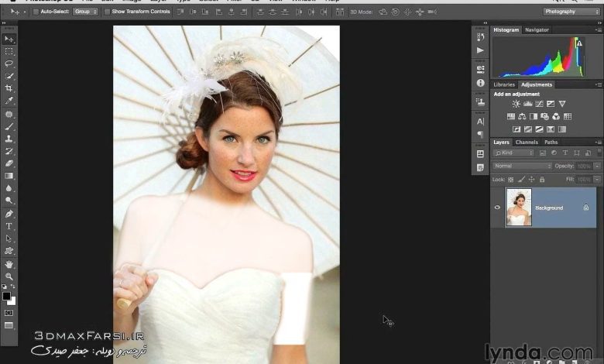Open the Photography workspace dropdown
Image resolution: width=604 pixels, height=364 pixels.
571,12
